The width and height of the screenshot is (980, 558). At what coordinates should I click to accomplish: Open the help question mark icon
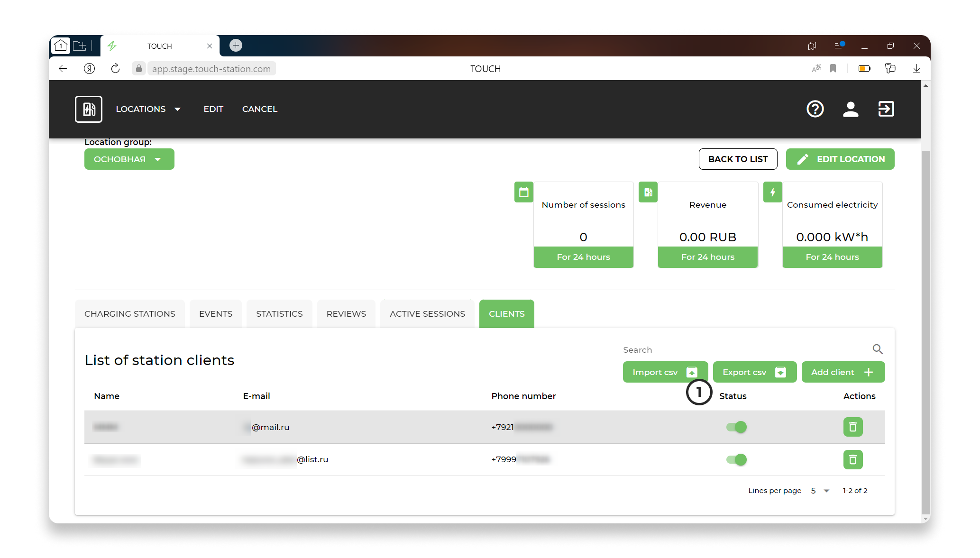pyautogui.click(x=815, y=109)
